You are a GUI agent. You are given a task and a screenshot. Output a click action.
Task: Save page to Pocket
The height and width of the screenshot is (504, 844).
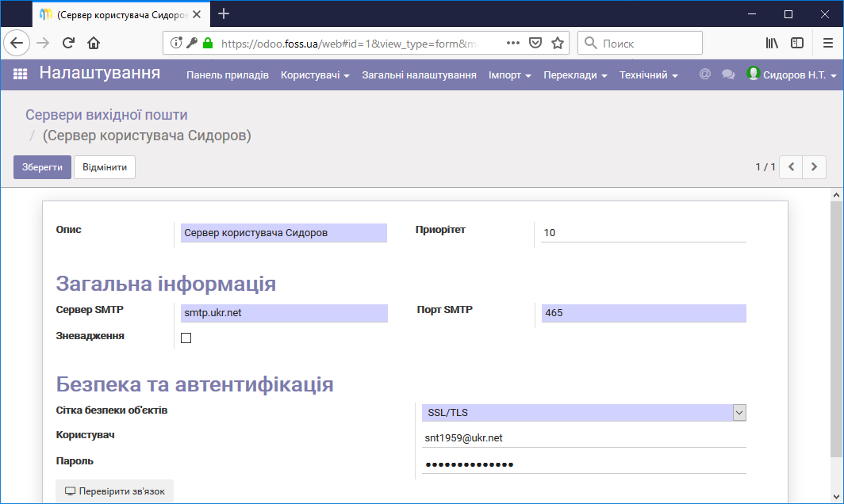(x=535, y=43)
